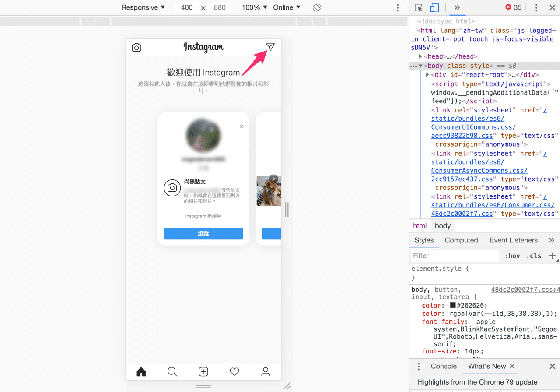
Task: Click the rotate device icon
Action: (317, 7)
